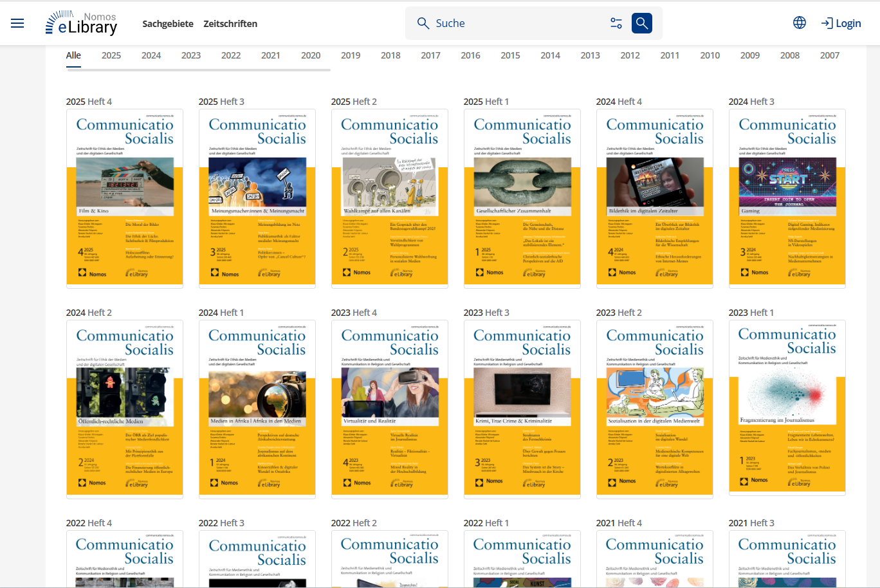Viewport: 880px width, 588px height.
Task: Click the Login link
Action: [x=841, y=23]
